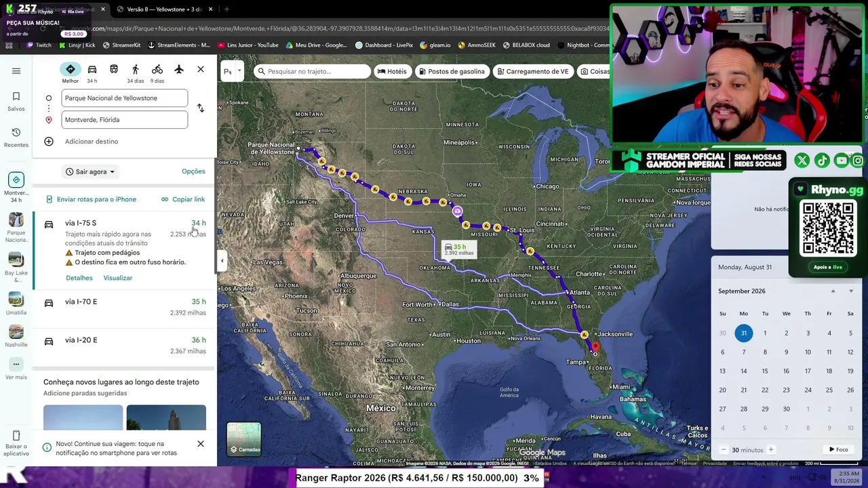Start a Foco session
This screenshot has width=868, height=488.
(838, 450)
